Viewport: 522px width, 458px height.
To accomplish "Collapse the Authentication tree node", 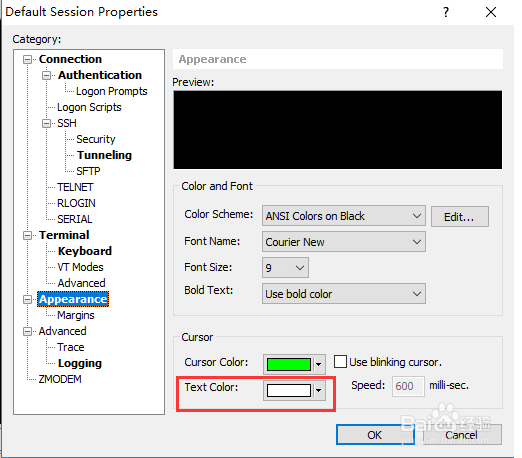I will point(47,76).
